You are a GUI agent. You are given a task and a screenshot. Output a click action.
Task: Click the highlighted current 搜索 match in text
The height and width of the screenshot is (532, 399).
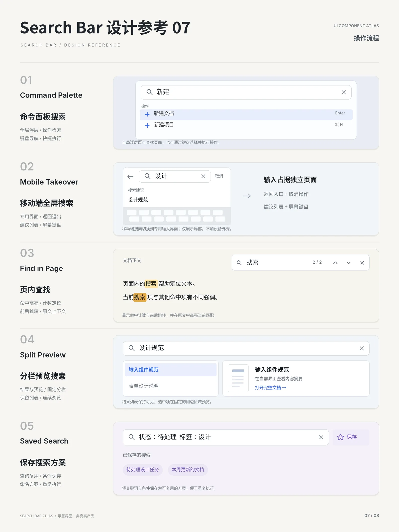coord(140,297)
